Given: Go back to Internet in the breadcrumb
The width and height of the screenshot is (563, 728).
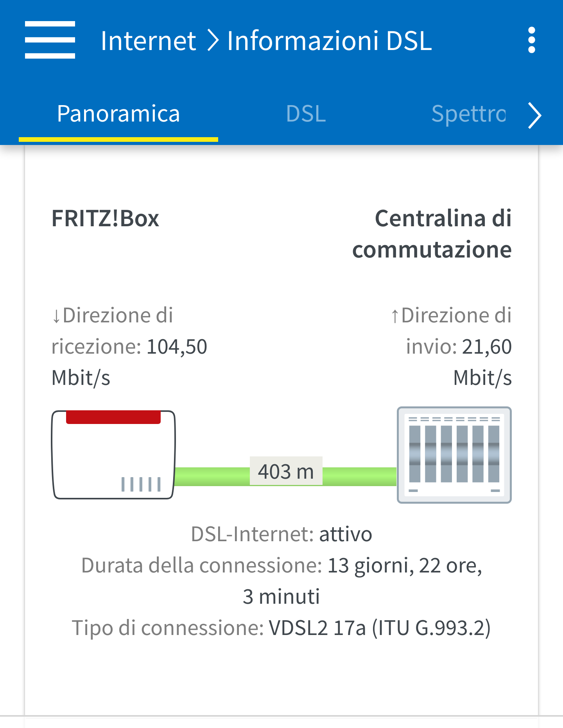Looking at the screenshot, I should tap(148, 40).
